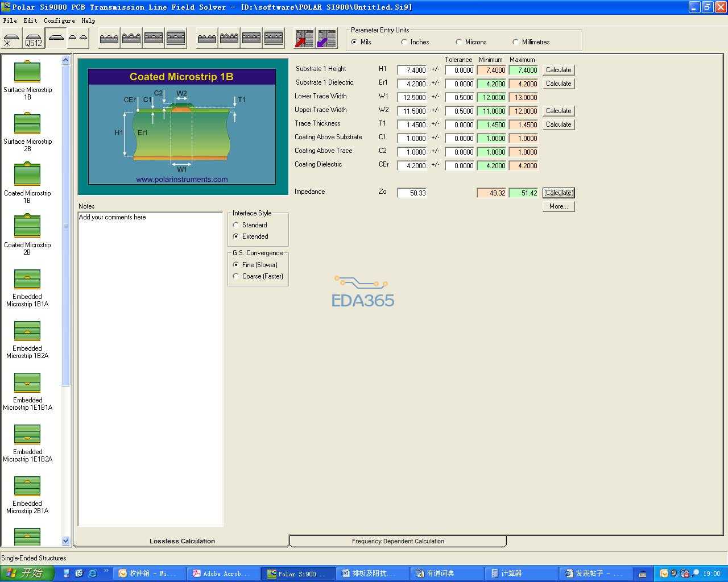This screenshot has height=582, width=728.
Task: Click the Coating Dielectric CEr field
Action: tap(412, 166)
